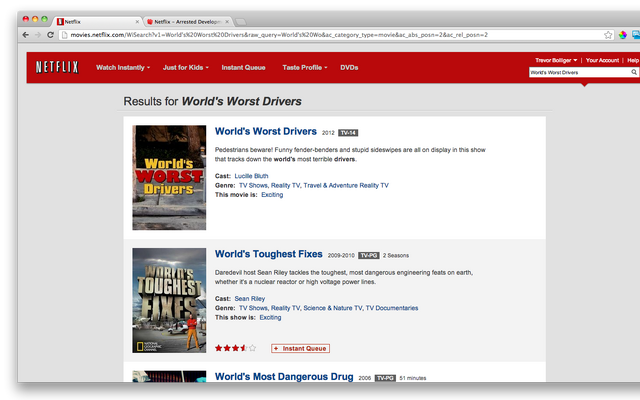Click the TV-14 rating badge
640x400 pixels.
[x=348, y=133]
